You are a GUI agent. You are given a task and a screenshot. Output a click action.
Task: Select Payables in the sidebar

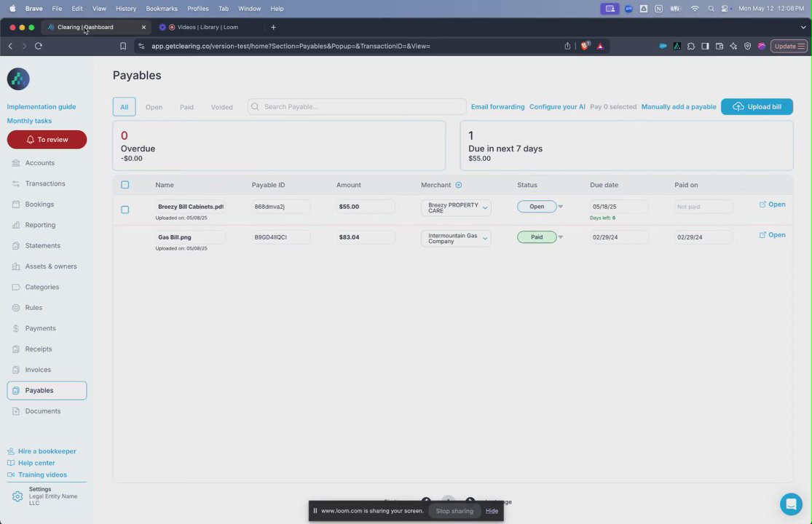pos(47,391)
